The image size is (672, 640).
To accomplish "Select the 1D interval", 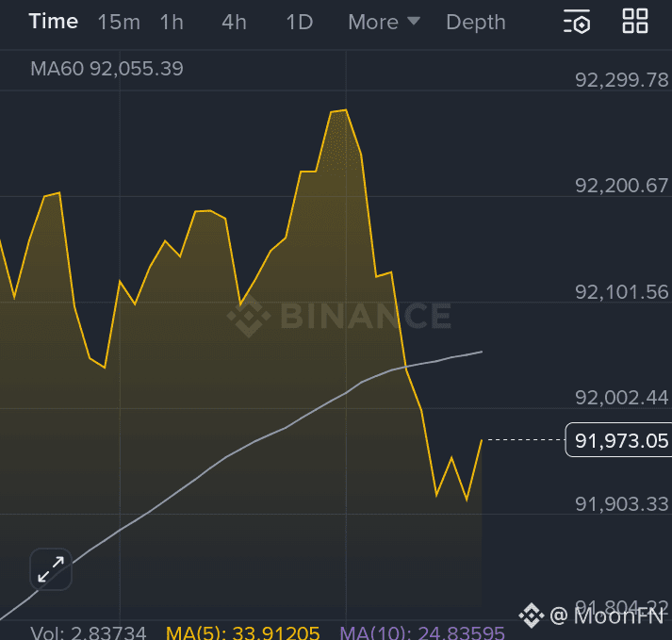I will pyautogui.click(x=299, y=22).
